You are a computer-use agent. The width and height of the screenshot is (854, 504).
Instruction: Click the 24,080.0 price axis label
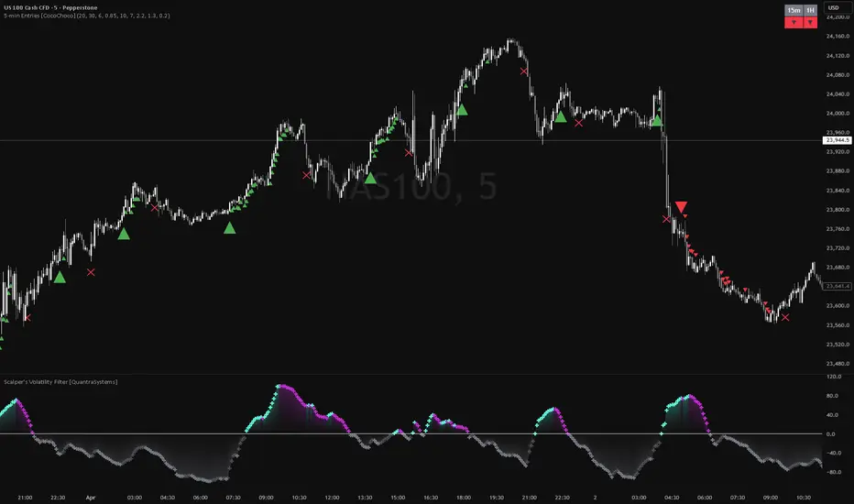click(x=838, y=75)
